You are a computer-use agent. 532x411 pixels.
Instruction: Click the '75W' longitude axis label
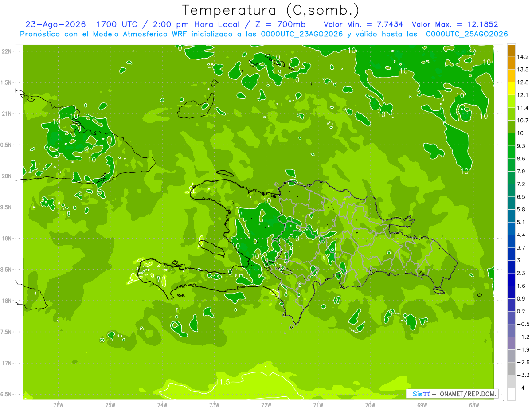[x=110, y=405]
